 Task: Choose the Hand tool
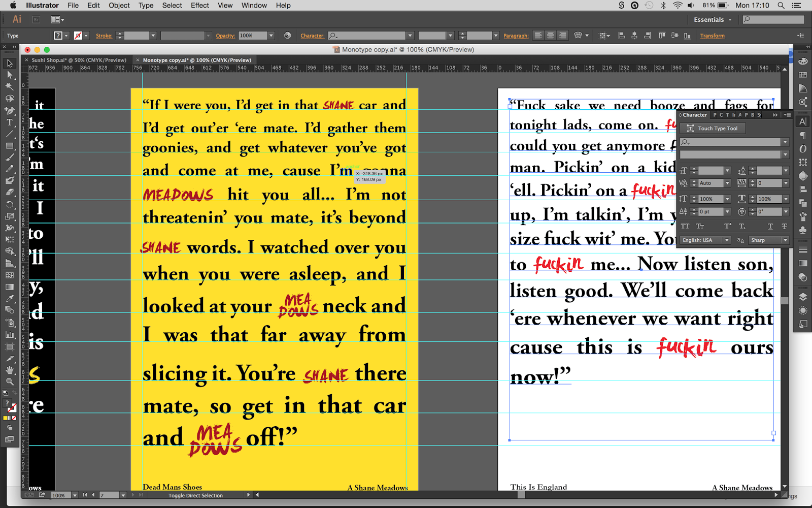[x=10, y=370]
